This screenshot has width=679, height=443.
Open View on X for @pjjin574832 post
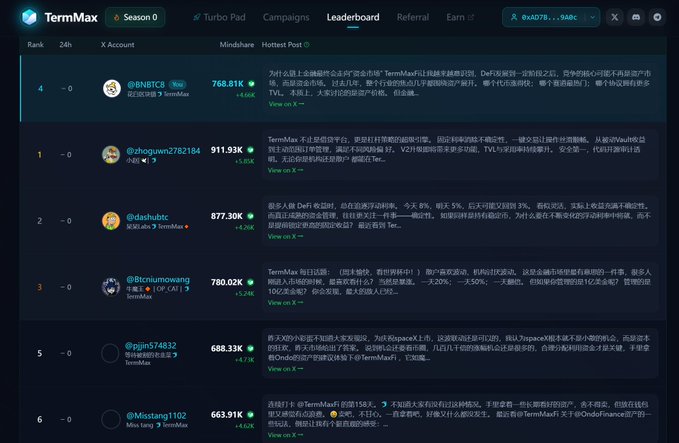pos(285,369)
